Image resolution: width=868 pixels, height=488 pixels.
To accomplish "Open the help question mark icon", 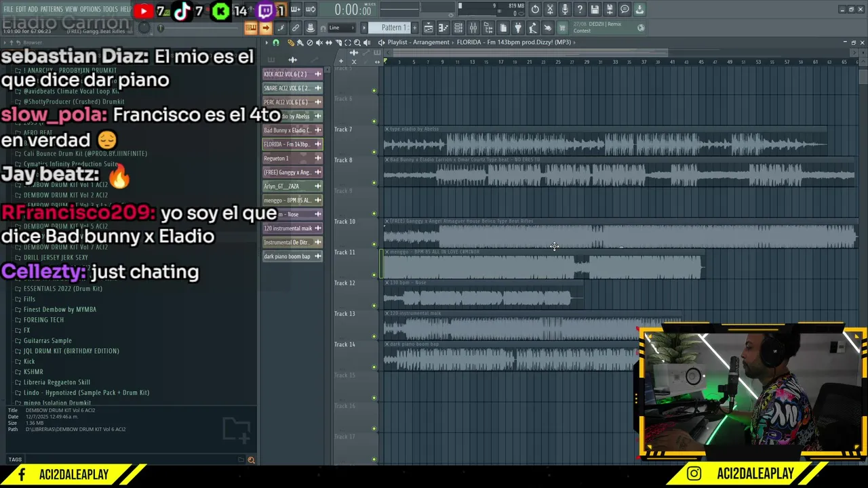I will [580, 9].
